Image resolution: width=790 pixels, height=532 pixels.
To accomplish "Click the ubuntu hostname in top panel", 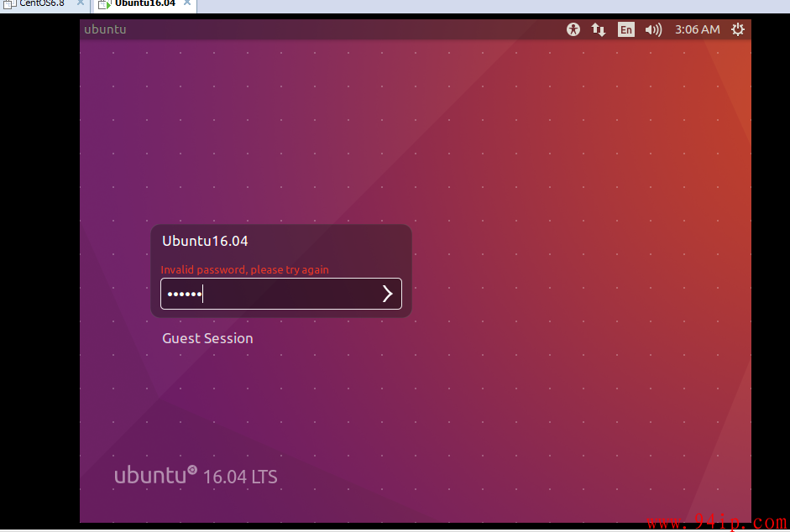I will point(105,29).
